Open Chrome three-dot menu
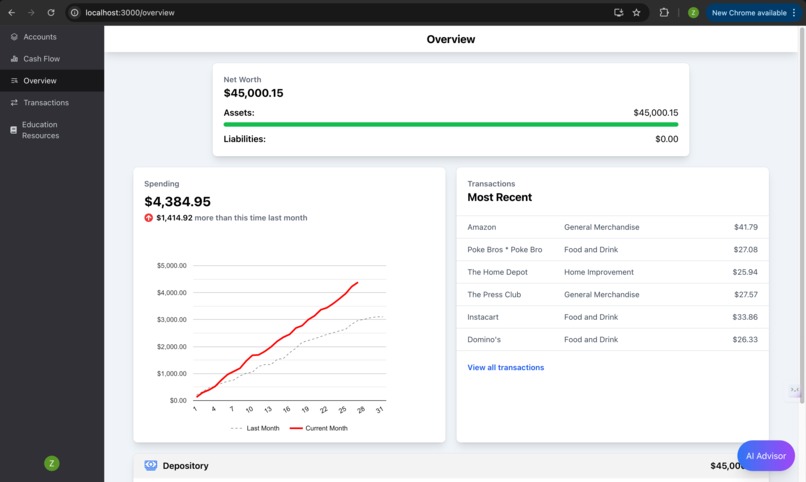 pyautogui.click(x=794, y=12)
